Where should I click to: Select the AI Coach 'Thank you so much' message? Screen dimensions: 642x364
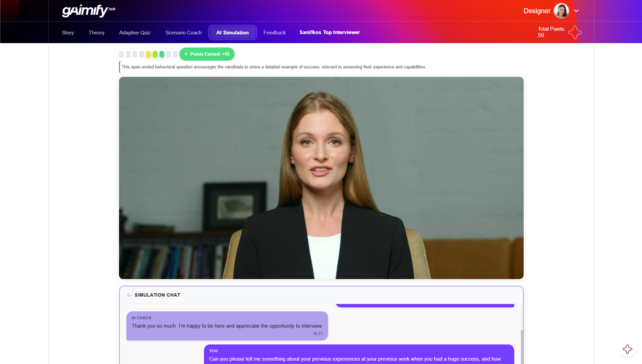tap(227, 326)
